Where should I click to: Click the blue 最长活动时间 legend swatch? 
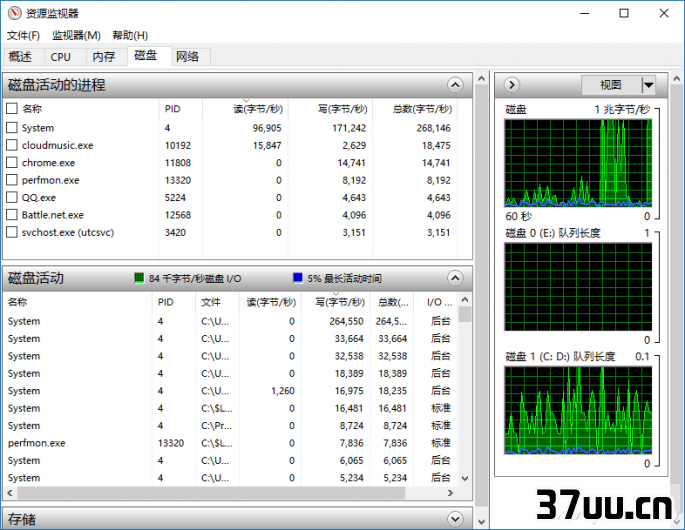(298, 278)
